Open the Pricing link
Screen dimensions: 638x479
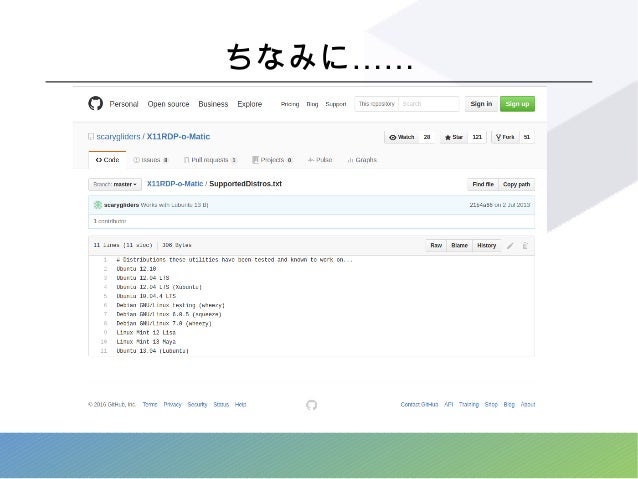tap(290, 104)
